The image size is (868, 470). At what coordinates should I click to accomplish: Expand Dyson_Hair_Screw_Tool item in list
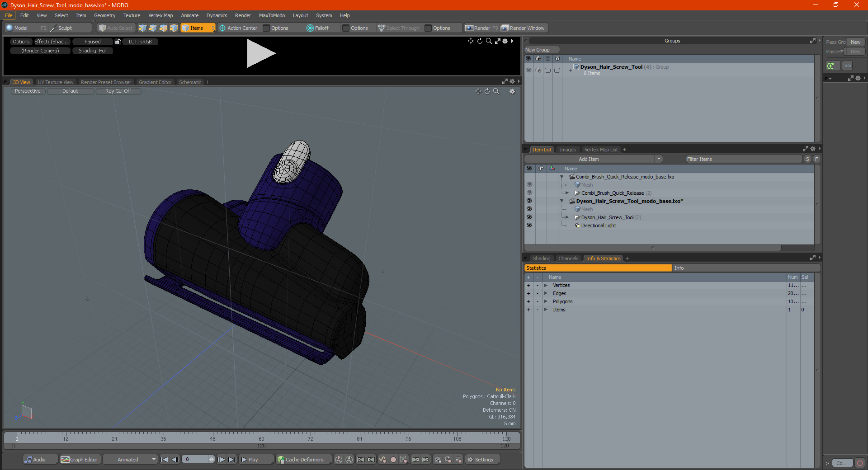click(567, 217)
